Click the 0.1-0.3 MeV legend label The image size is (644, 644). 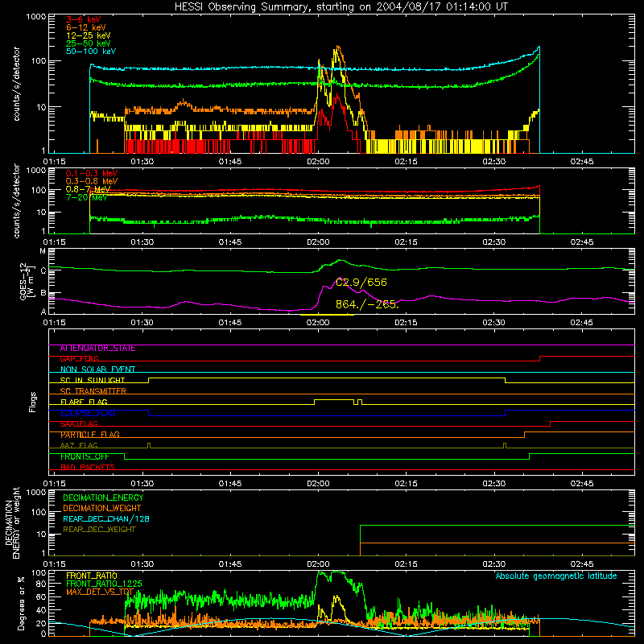point(92,173)
